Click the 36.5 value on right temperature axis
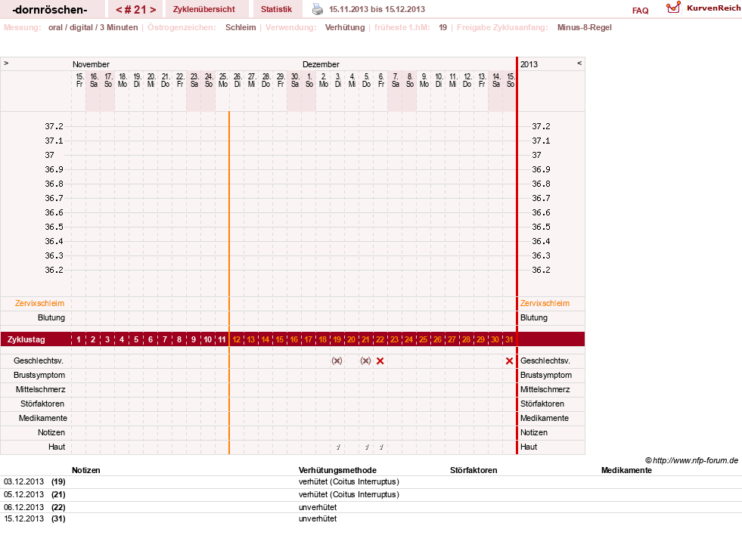The image size is (742, 560). [541, 227]
